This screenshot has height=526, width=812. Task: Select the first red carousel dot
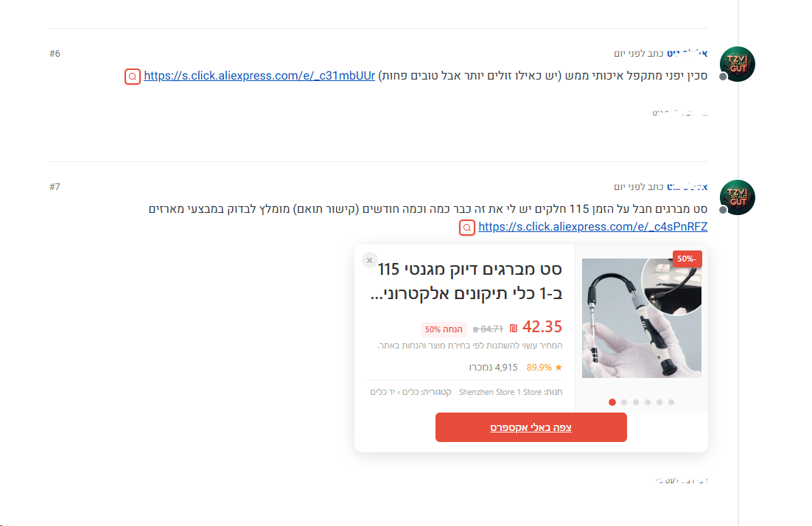[x=612, y=402]
